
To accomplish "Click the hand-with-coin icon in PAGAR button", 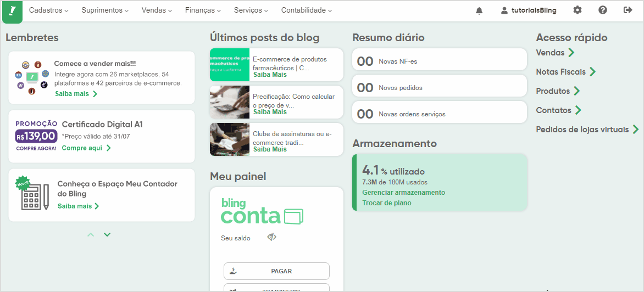I will (233, 271).
